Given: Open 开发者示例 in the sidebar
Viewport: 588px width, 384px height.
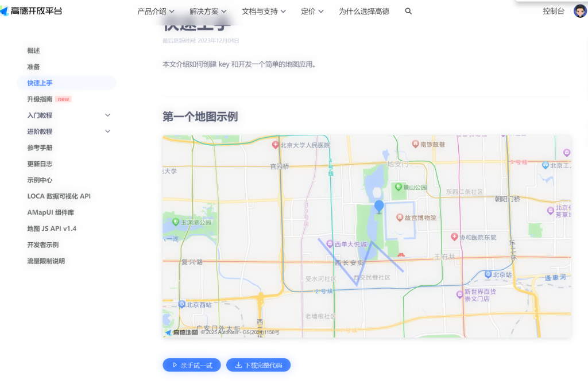Looking at the screenshot, I should (42, 245).
